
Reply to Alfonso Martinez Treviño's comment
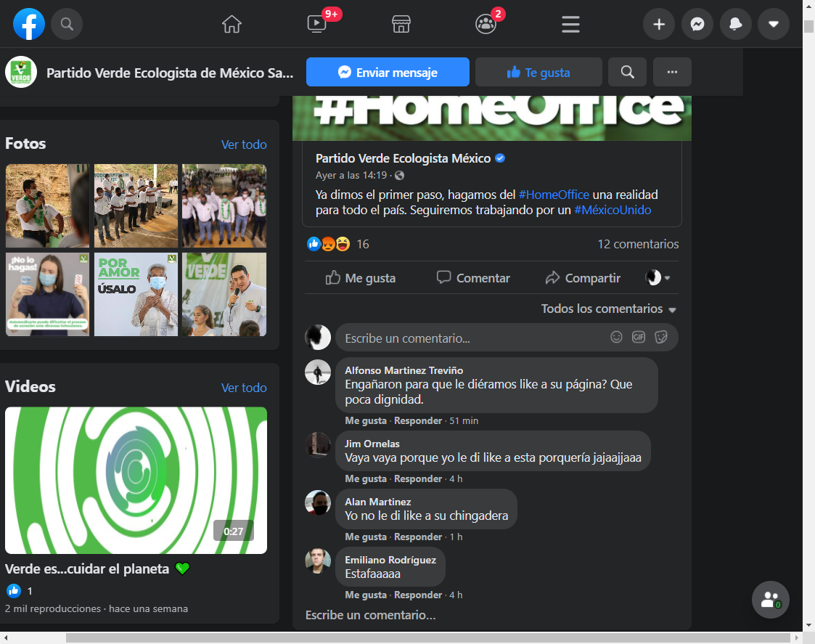[x=418, y=421]
